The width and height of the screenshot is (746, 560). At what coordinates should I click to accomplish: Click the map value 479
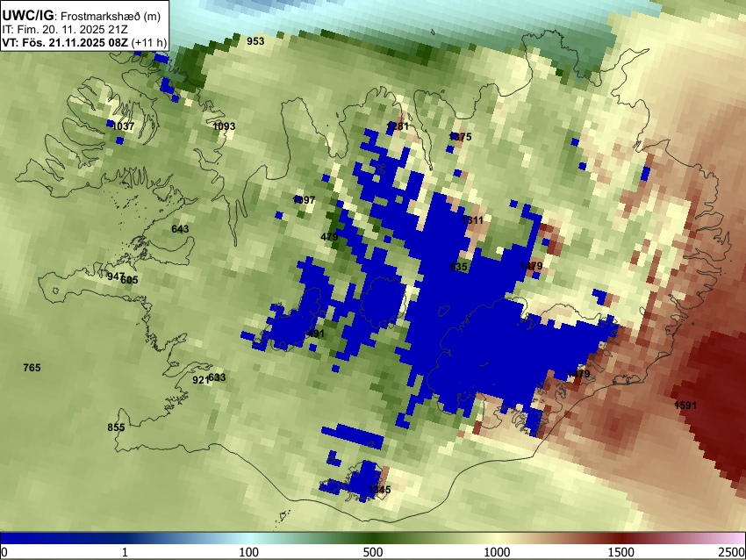click(329, 237)
